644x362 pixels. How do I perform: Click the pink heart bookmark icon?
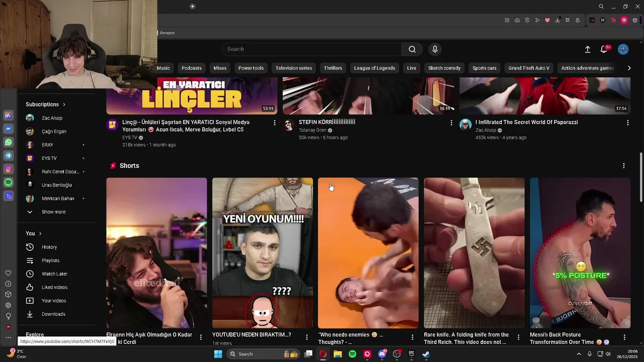tap(547, 20)
